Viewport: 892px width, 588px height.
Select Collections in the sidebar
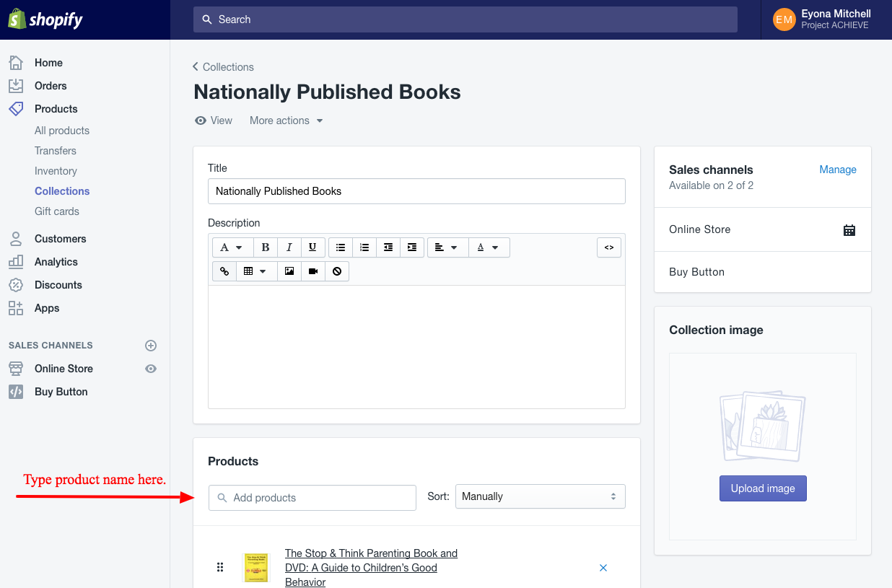pos(62,191)
